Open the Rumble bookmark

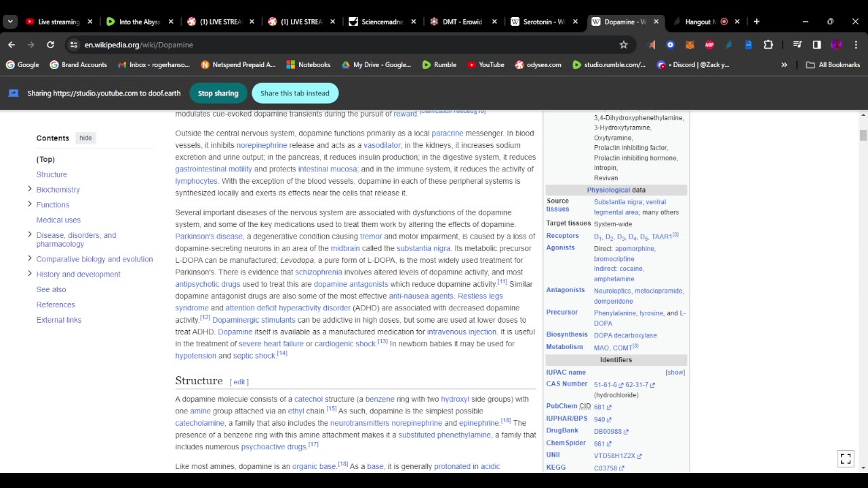pos(439,65)
